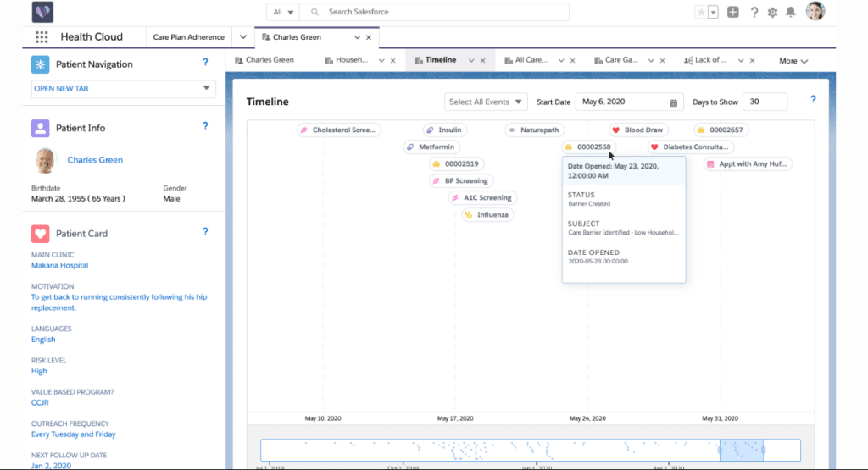The height and width of the screenshot is (470, 868).
Task: Click the CCJR program value
Action: click(x=40, y=402)
